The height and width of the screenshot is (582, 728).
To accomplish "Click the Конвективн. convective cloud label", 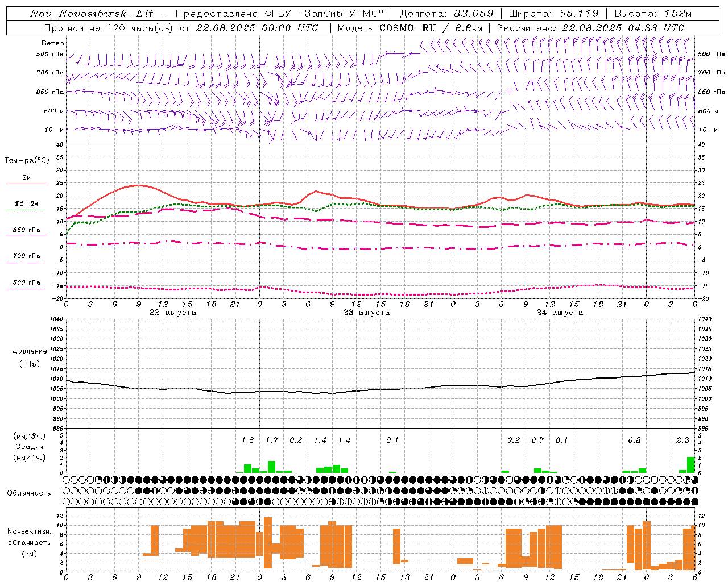I will point(29,531).
